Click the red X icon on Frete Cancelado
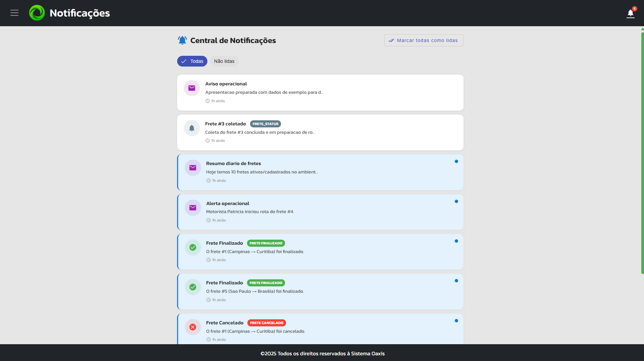The height and width of the screenshot is (361, 644). [193, 327]
